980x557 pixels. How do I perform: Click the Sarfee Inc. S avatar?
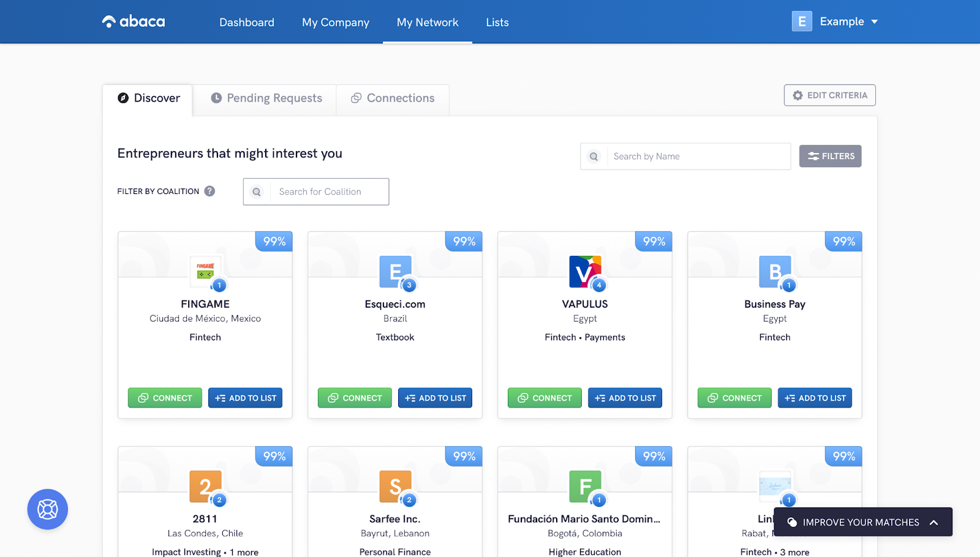point(395,486)
